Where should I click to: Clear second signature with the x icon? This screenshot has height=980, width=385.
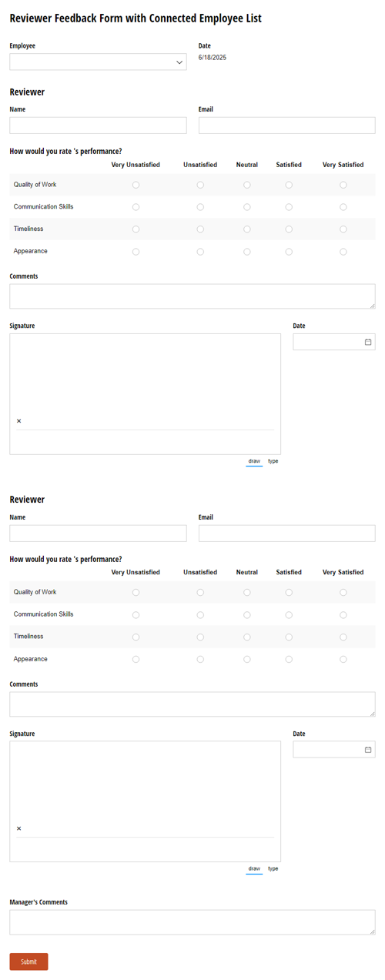tap(19, 828)
